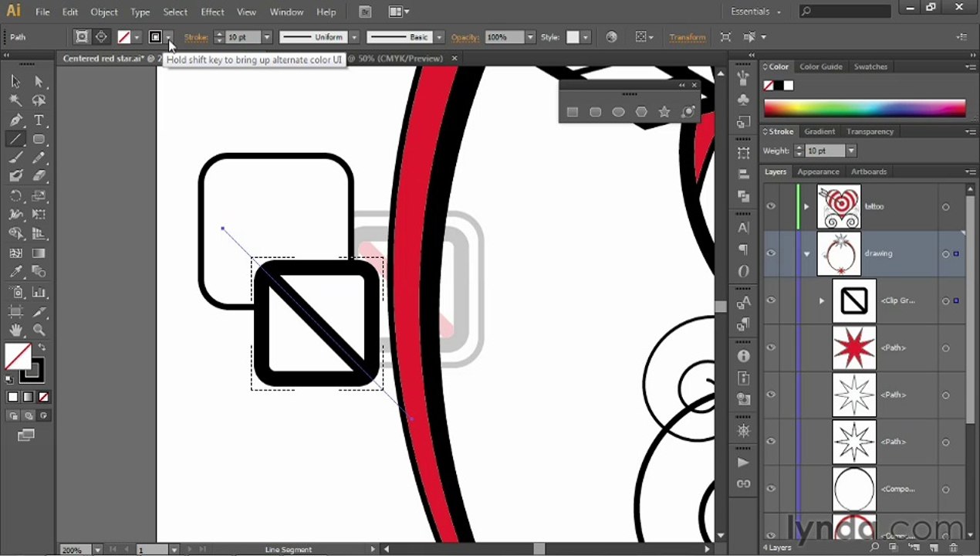Viewport: 980px width, 556px height.
Task: Select the Line Segment tool
Action: pos(15,139)
